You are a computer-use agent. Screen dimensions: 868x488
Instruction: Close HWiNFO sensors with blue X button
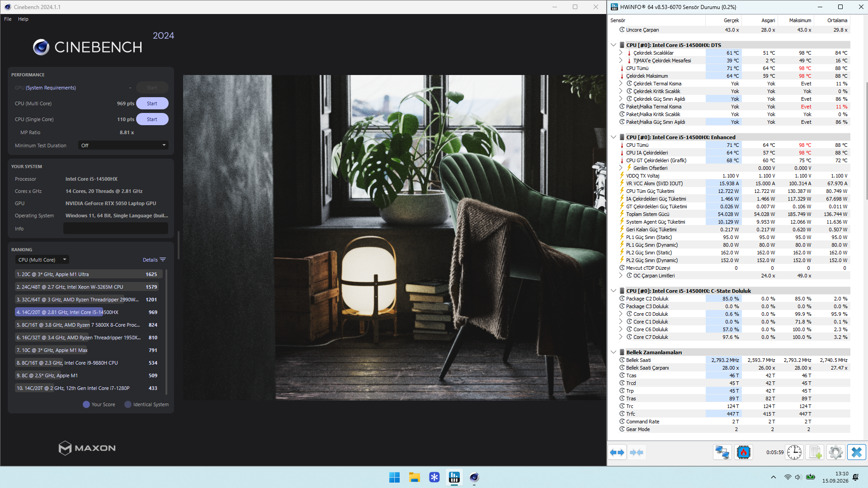(857, 452)
